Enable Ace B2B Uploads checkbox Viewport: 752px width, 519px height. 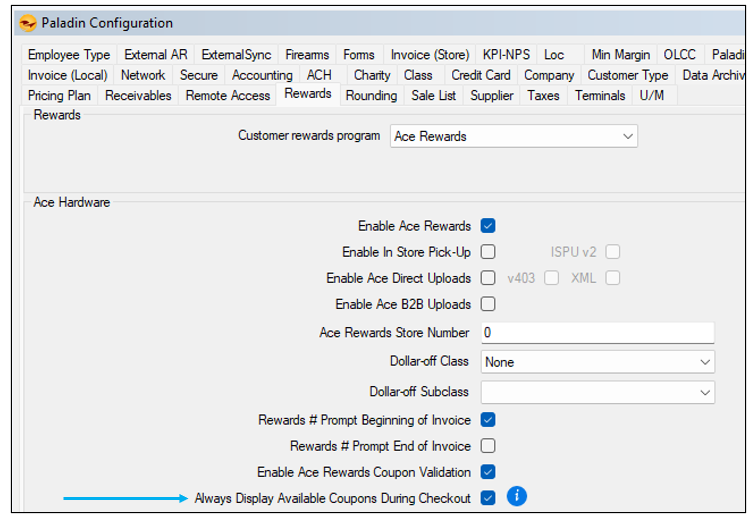pos(488,304)
